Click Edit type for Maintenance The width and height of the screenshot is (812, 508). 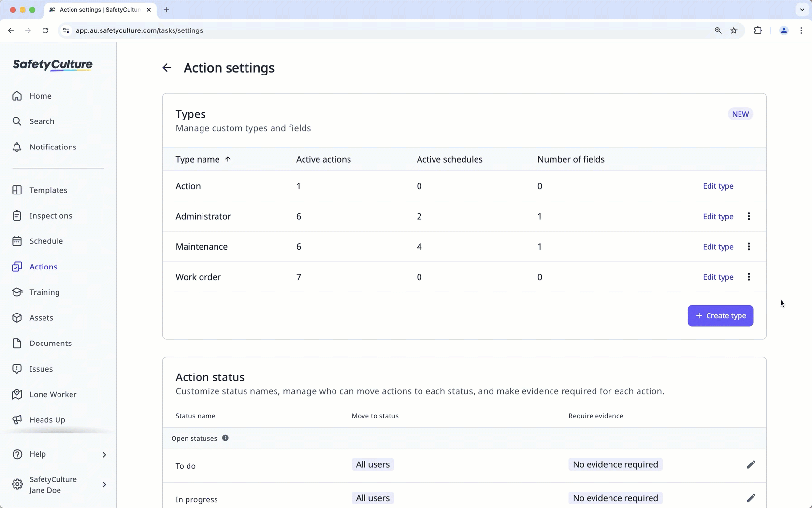(718, 247)
